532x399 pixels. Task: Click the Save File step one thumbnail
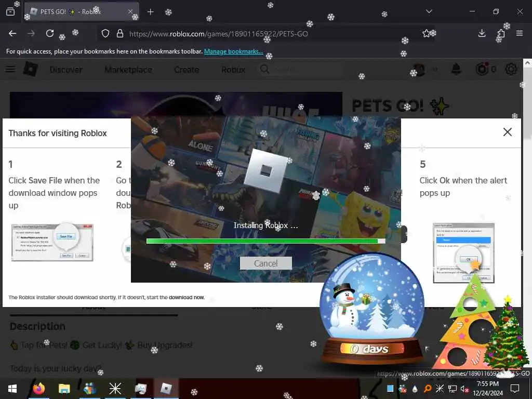pyautogui.click(x=52, y=242)
